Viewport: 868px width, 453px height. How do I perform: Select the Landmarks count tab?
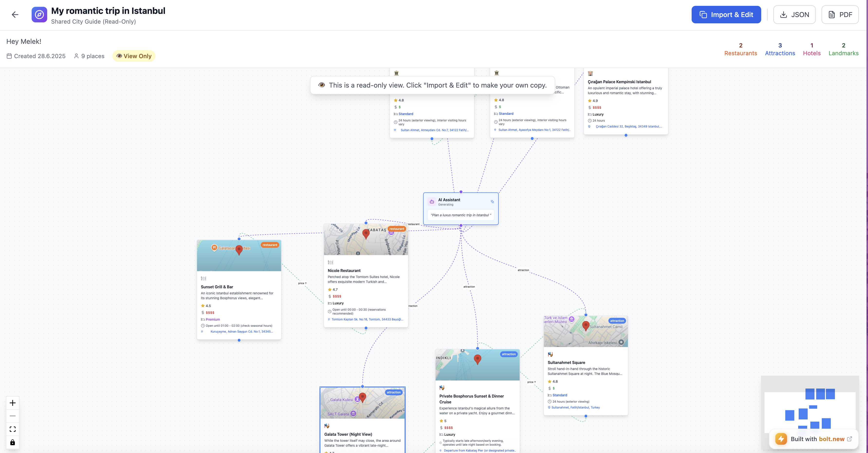(x=843, y=49)
